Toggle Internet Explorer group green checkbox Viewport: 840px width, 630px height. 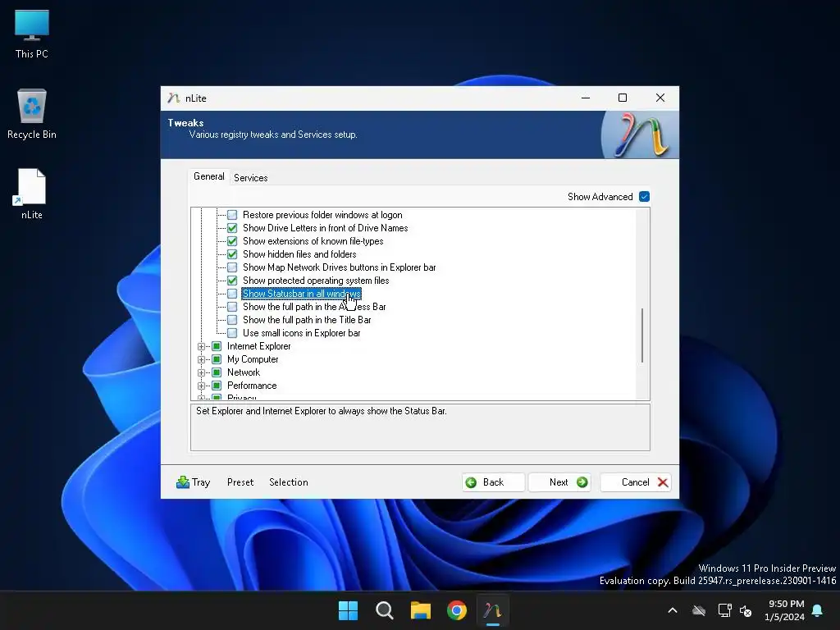pyautogui.click(x=217, y=346)
